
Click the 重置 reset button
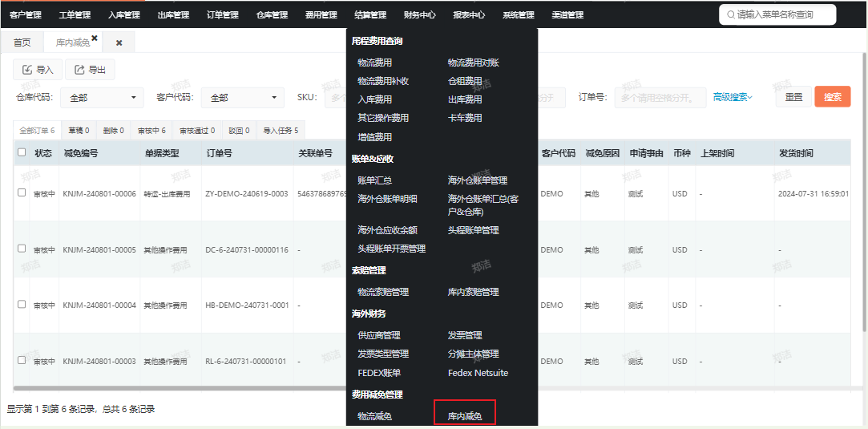pos(793,97)
